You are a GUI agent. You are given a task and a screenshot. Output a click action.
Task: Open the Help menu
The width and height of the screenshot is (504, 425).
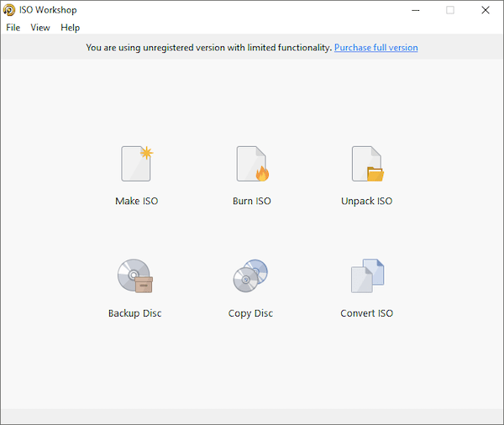click(71, 28)
